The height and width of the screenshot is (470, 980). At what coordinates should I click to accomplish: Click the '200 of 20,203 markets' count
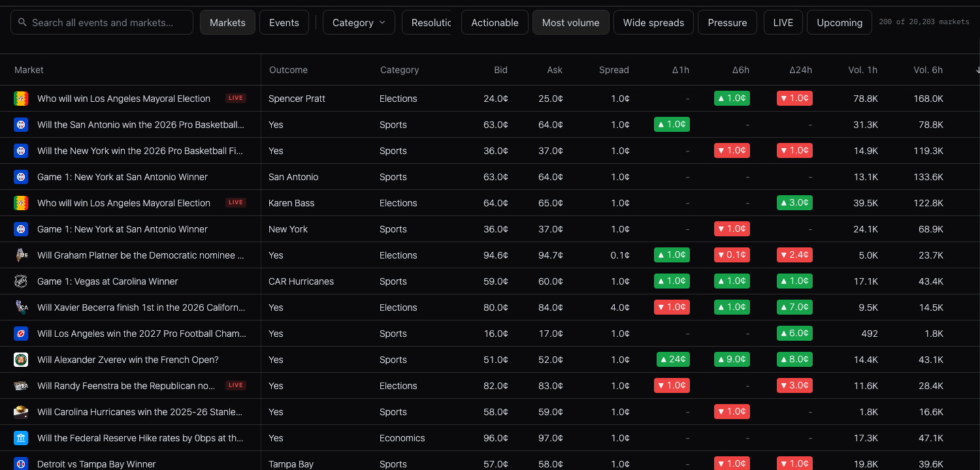point(924,22)
